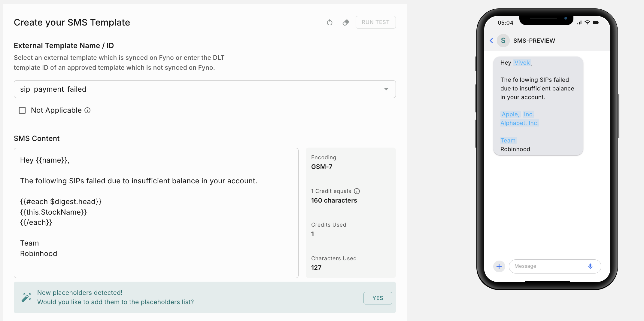Expand sip_payment_failed template selector
Screen dimensions: 644x321
pos(205,89)
